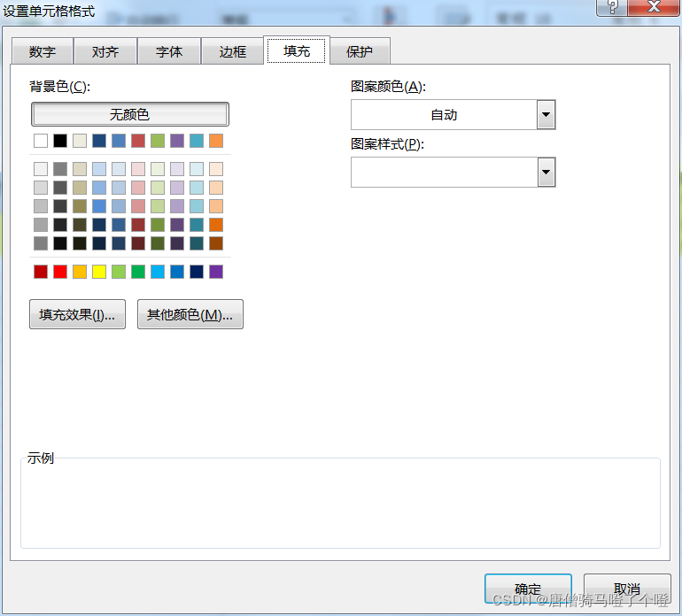Choose the lightest lavender tint swatch
This screenshot has width=682, height=616.
tap(177, 169)
